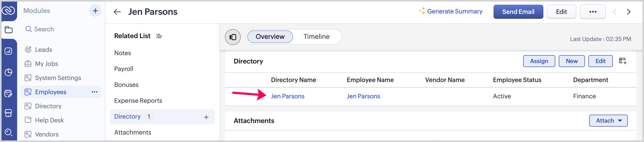The height and width of the screenshot is (142, 644).
Task: Switch to the Timeline tab
Action: pyautogui.click(x=316, y=37)
